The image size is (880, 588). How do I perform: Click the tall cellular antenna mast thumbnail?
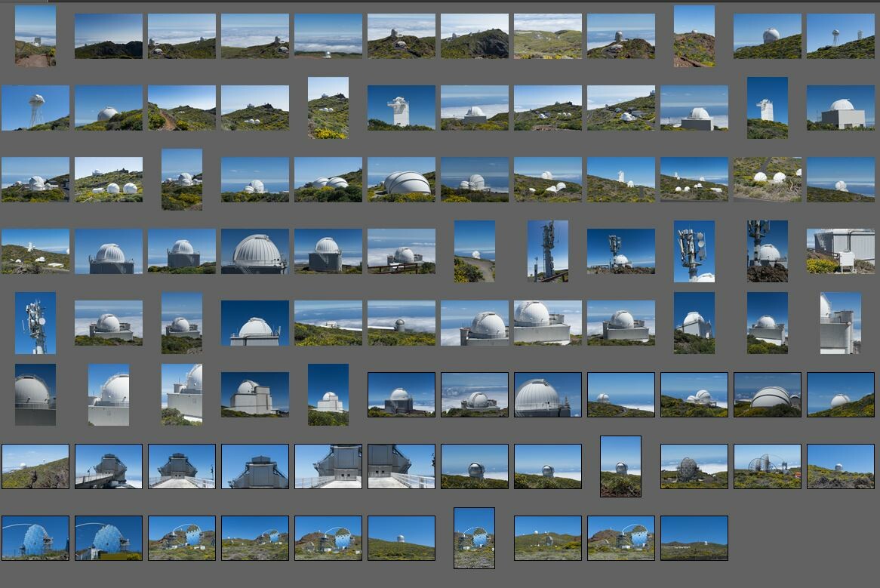pos(547,253)
